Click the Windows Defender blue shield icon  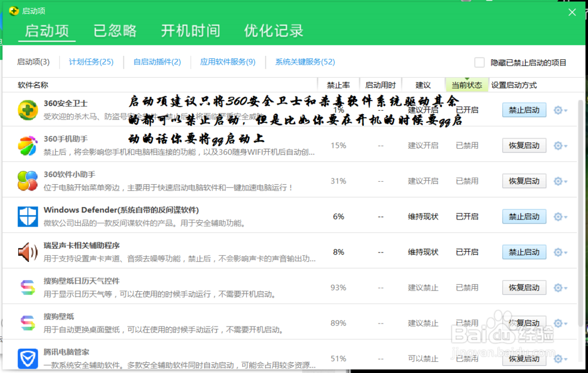click(x=27, y=216)
